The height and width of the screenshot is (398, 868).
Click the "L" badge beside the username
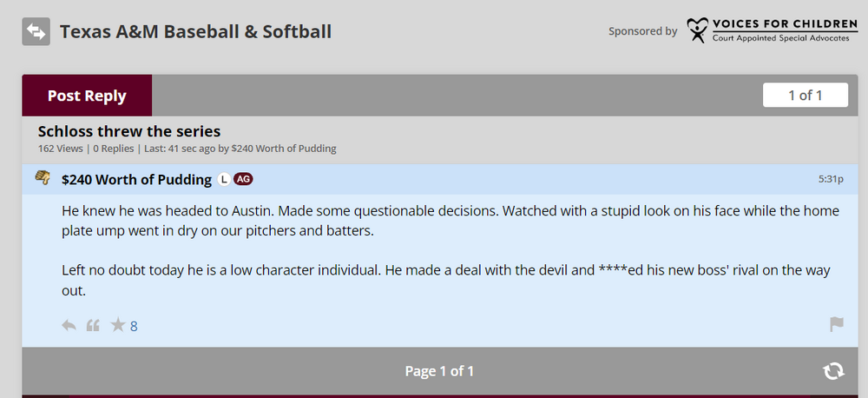(x=223, y=180)
